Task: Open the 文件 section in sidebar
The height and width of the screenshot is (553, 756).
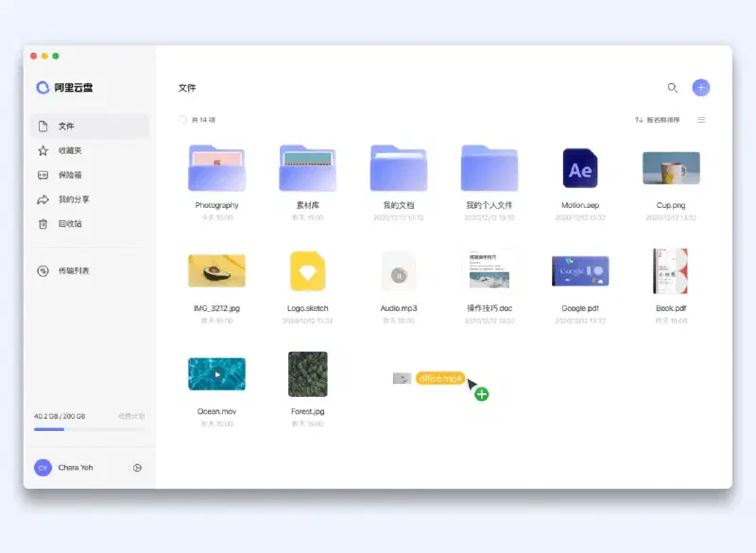Action: click(x=90, y=127)
